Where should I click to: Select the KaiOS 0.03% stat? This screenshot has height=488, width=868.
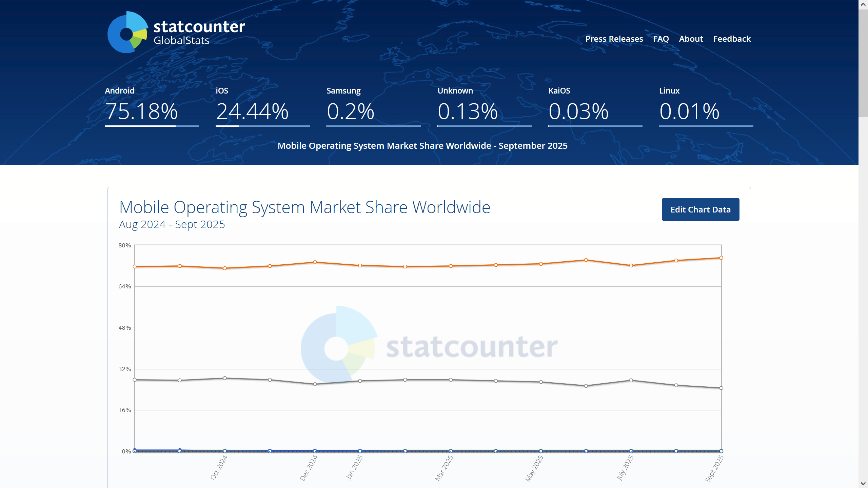point(578,111)
